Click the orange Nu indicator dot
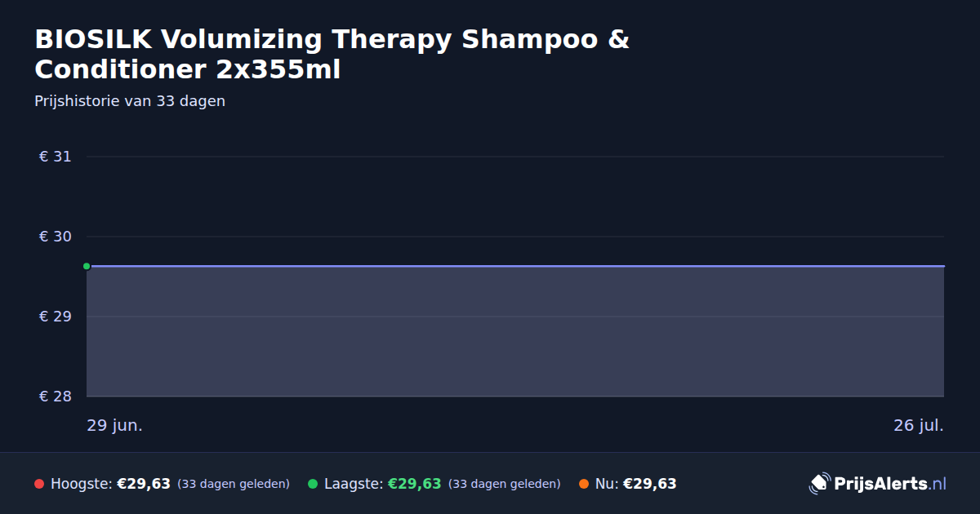The image size is (980, 514). 584,484
